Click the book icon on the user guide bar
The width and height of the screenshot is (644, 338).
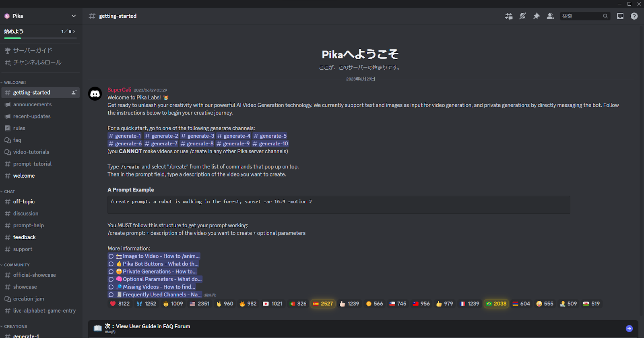click(x=97, y=328)
